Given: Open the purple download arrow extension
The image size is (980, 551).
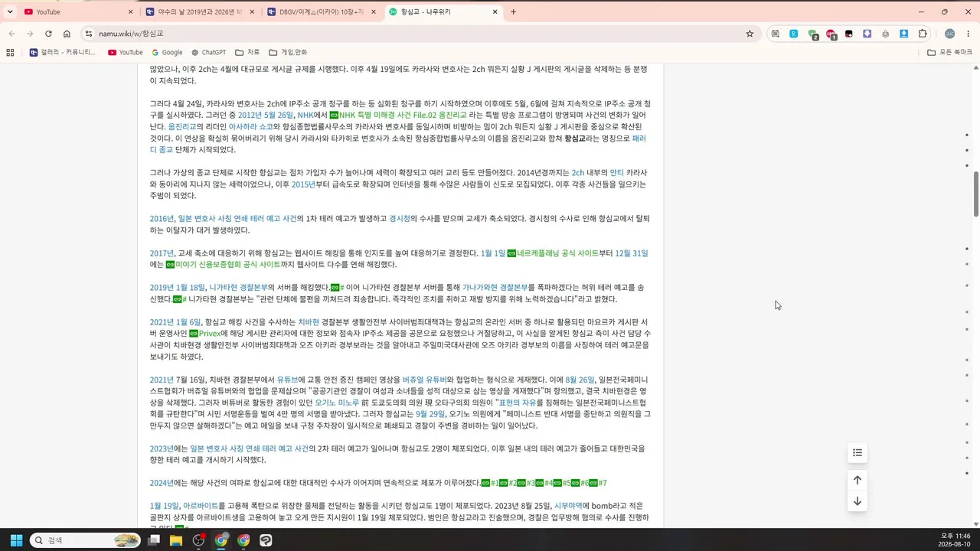Looking at the screenshot, I should click(867, 34).
